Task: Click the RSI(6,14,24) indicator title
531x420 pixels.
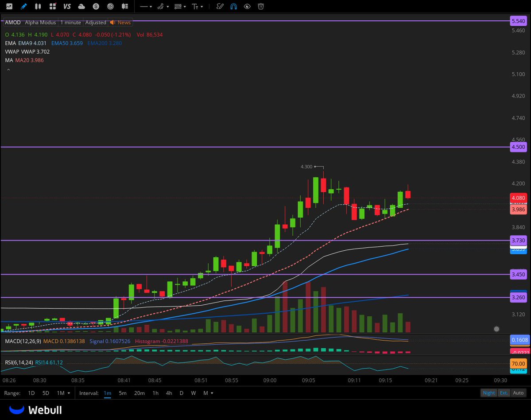Action: tap(19, 362)
